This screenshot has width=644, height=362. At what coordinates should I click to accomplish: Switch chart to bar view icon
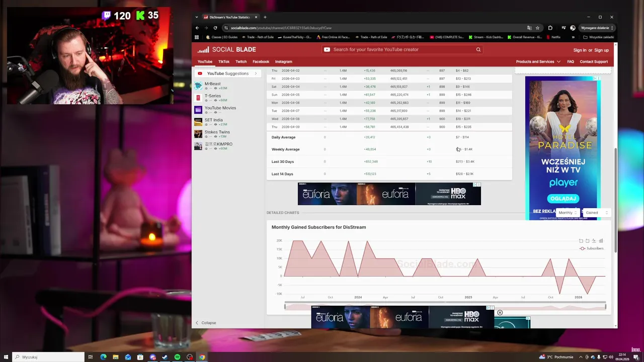(x=601, y=241)
